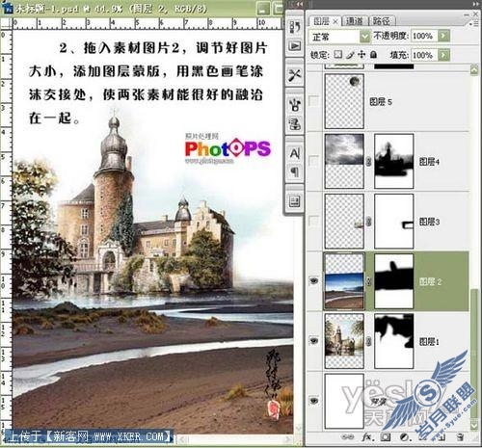Click mask link chain on 图层4
This screenshot has height=448, width=482.
[x=369, y=161]
